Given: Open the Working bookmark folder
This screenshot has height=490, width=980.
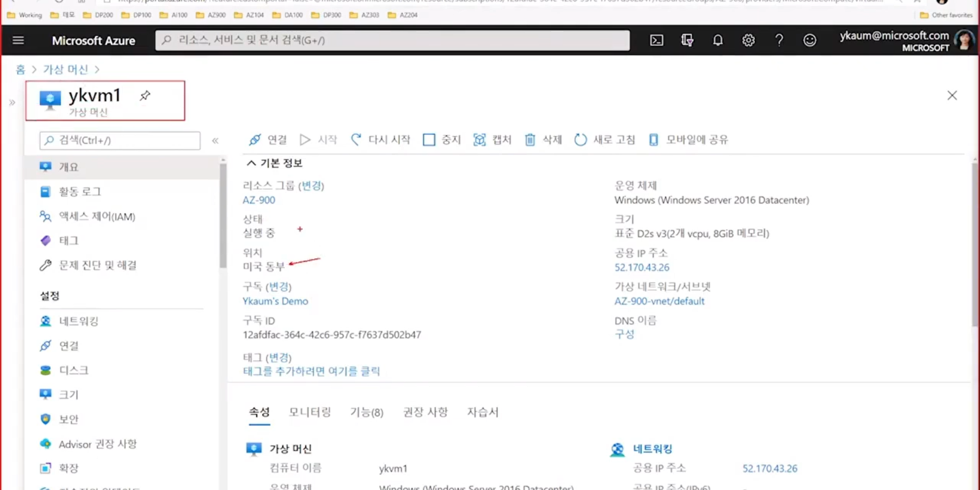Looking at the screenshot, I should tap(24, 15).
